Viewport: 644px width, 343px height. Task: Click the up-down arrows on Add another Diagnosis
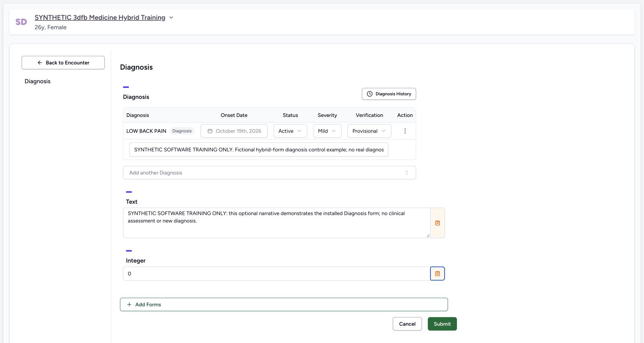point(407,173)
